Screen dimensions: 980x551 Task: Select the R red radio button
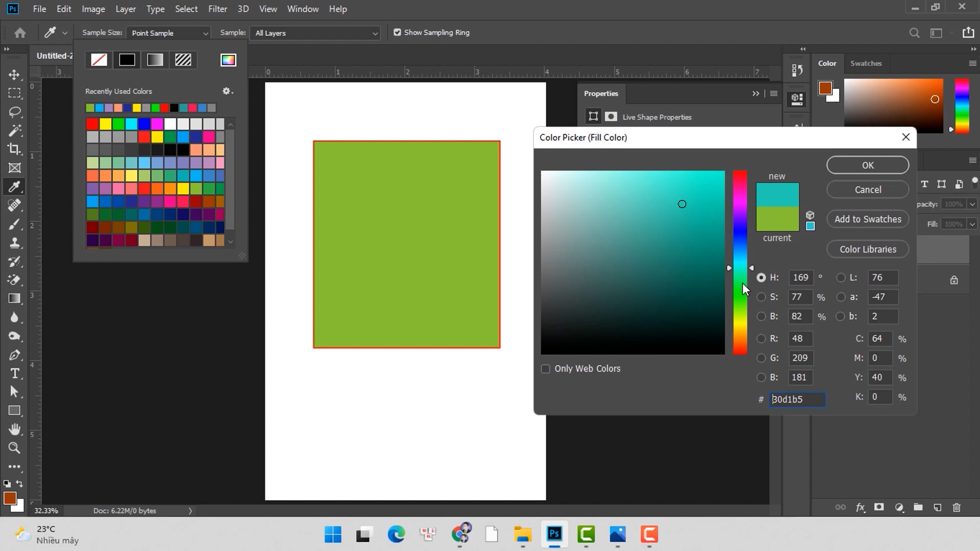(761, 338)
